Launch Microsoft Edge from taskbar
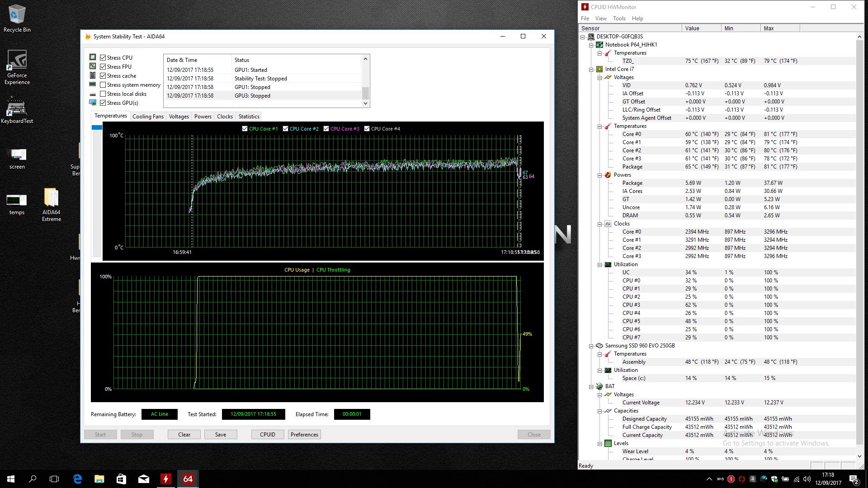Viewport: 868px width, 488px height. pos(77,479)
